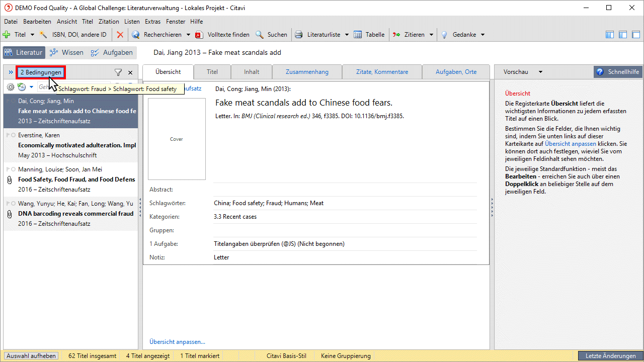Image resolution: width=644 pixels, height=362 pixels.
Task: Click the Übersicht anpassen link
Action: (x=177, y=342)
